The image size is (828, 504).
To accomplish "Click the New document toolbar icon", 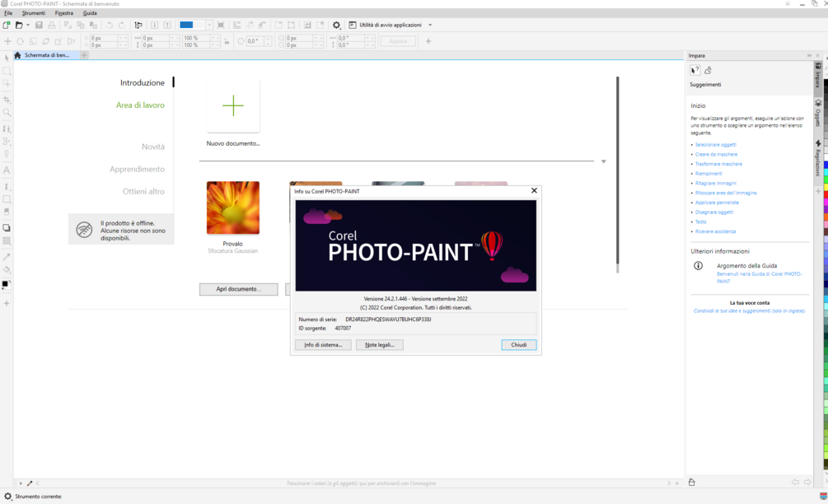I will [7, 25].
